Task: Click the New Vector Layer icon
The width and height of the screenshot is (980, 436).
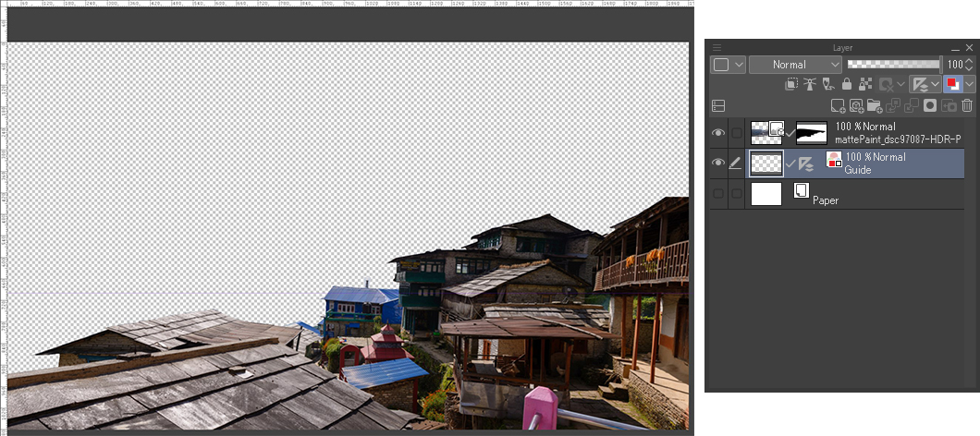Action: tap(856, 106)
